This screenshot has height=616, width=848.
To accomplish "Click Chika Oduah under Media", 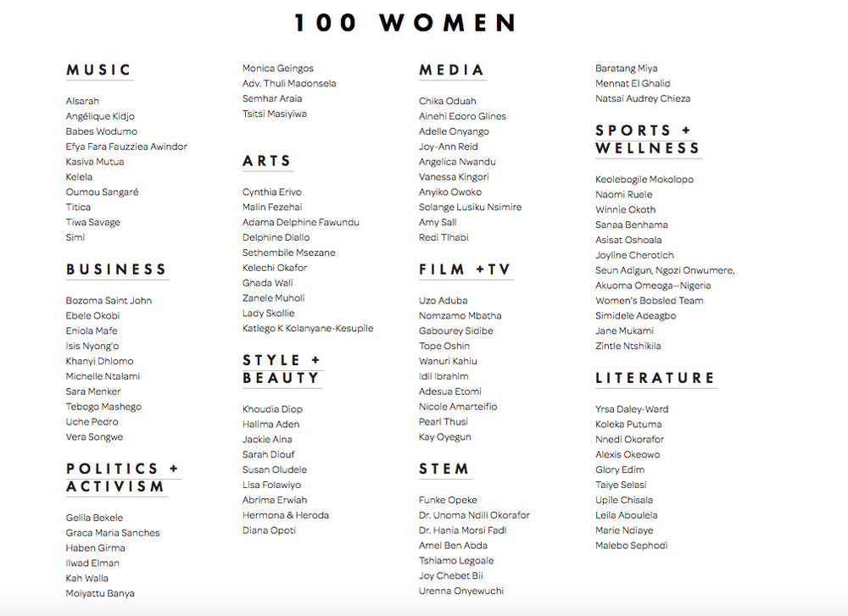I will click(x=447, y=101).
